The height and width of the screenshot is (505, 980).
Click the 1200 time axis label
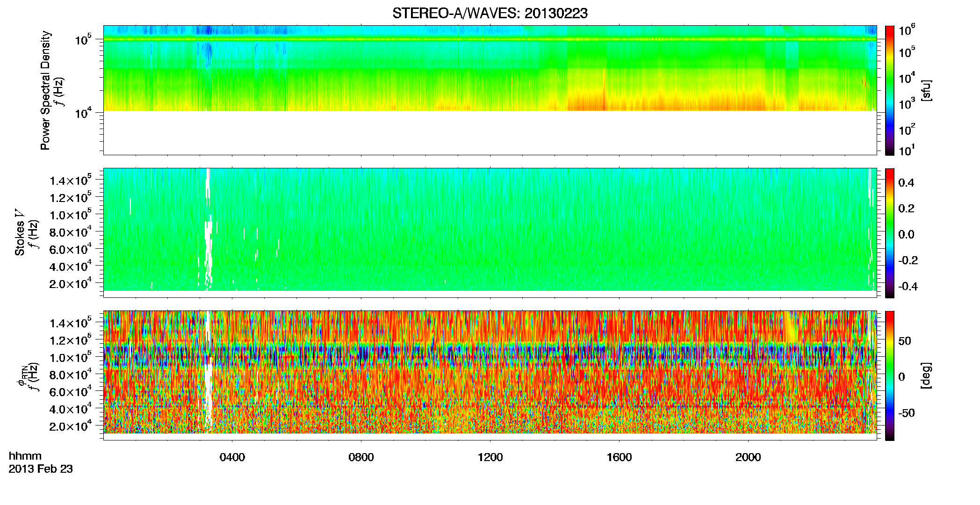point(490,457)
